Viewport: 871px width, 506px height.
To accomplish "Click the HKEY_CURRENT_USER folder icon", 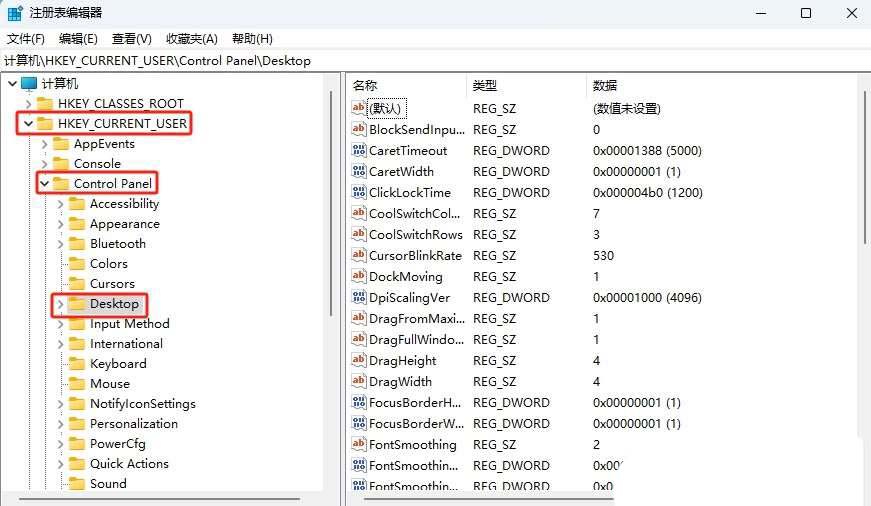I will coord(44,123).
